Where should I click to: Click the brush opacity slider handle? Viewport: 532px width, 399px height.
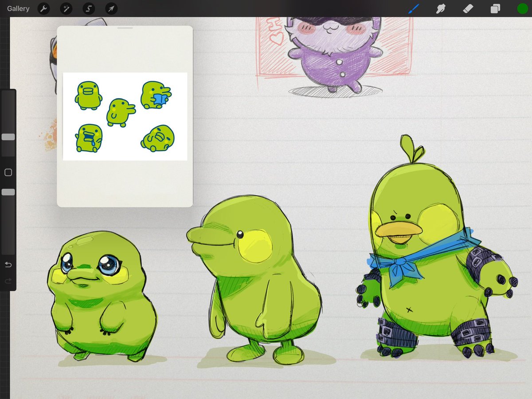click(8, 192)
